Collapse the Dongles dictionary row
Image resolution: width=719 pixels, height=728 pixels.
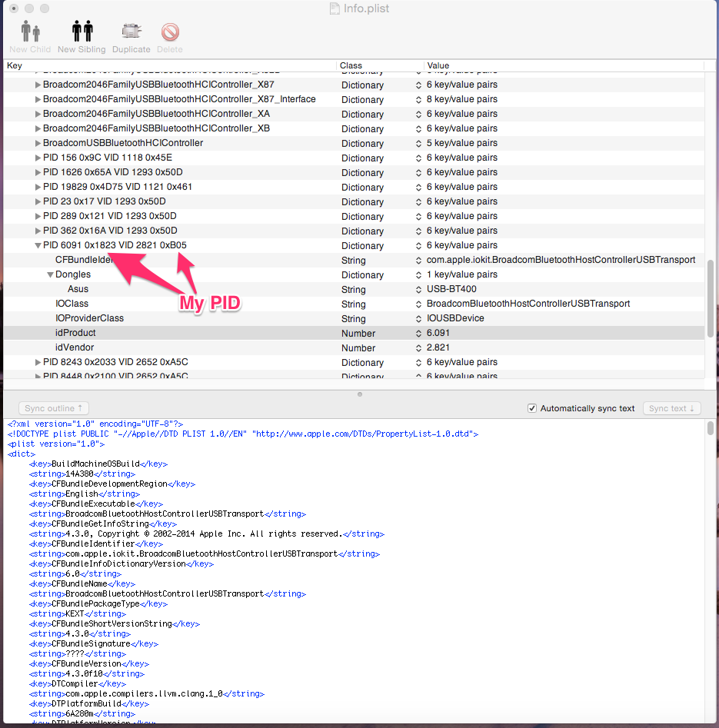(x=50, y=275)
